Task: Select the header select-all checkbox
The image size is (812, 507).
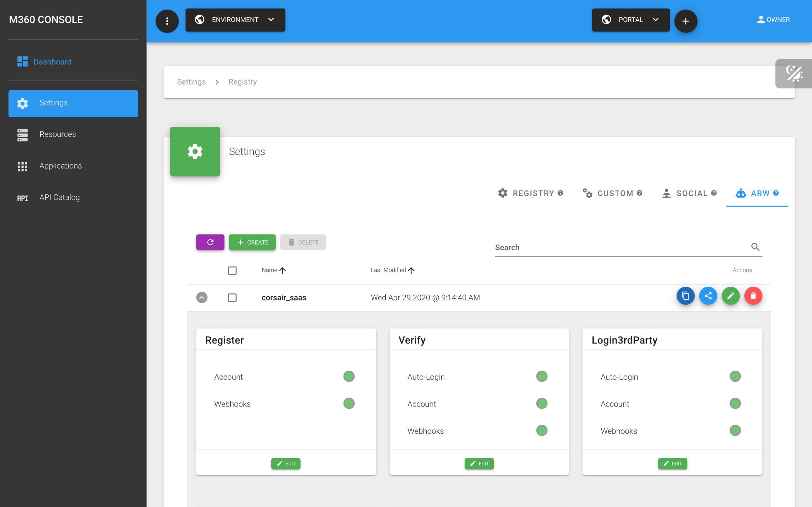Action: [232, 271]
